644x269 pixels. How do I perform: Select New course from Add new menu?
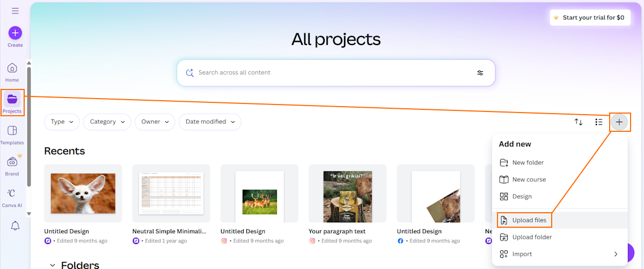(560, 180)
